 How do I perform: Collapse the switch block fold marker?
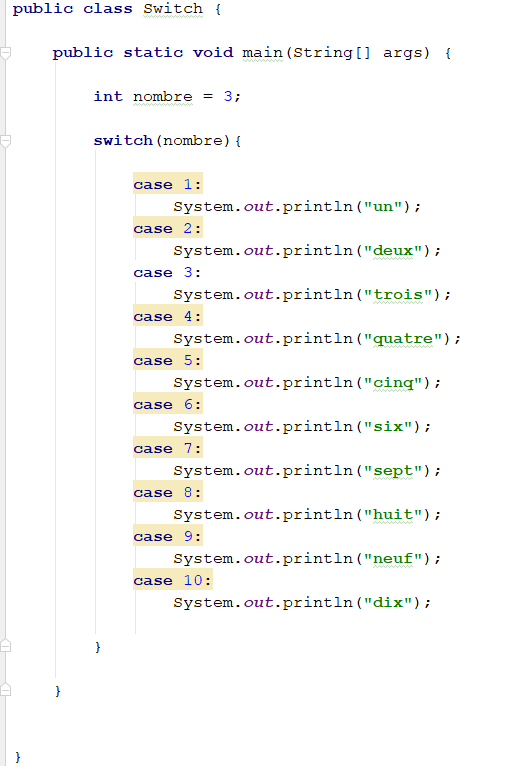(x=5, y=142)
